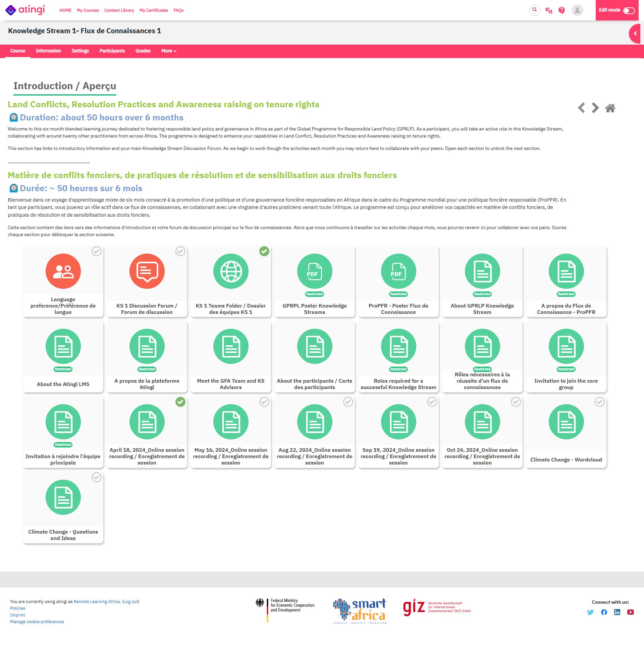Viewport: 644px width, 646px height.
Task: Click the atingi logo
Action: (x=25, y=10)
